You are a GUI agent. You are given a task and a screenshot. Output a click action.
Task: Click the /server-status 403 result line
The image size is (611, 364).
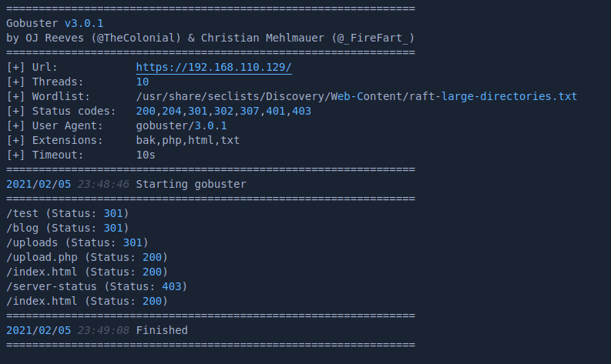click(x=96, y=286)
